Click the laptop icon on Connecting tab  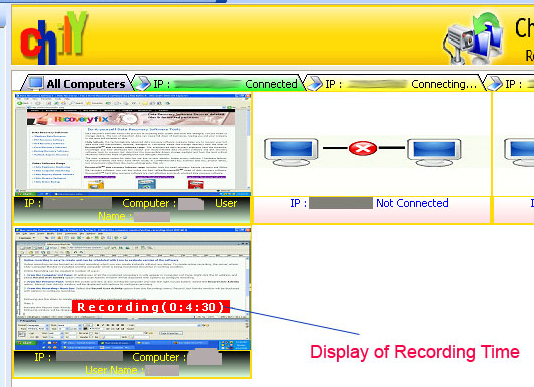point(315,83)
